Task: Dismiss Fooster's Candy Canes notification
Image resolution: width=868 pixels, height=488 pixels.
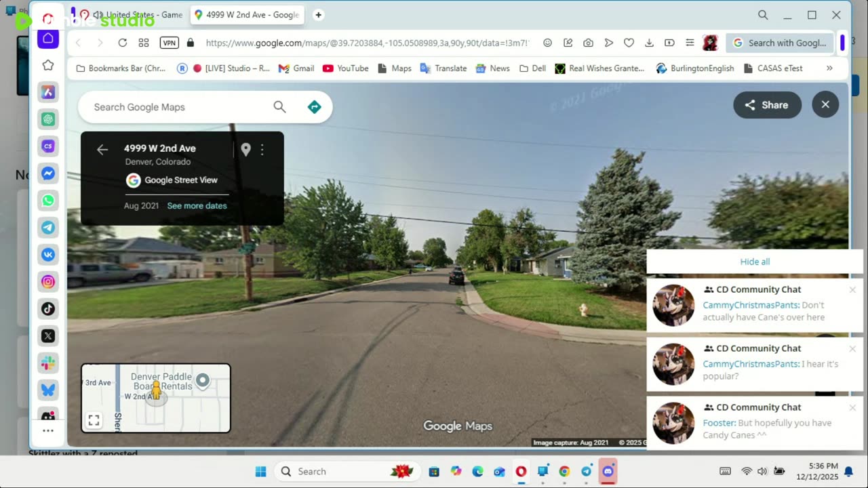Action: pyautogui.click(x=852, y=408)
